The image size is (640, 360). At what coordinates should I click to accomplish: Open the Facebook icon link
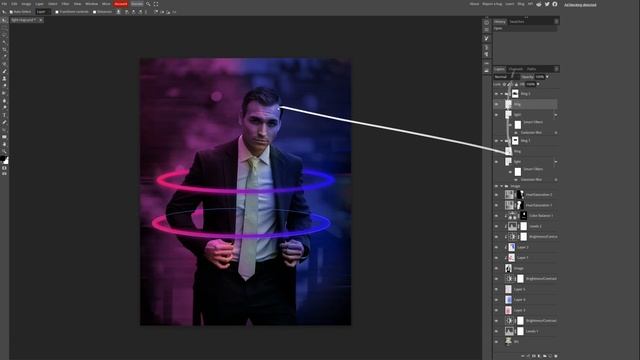(x=555, y=4)
